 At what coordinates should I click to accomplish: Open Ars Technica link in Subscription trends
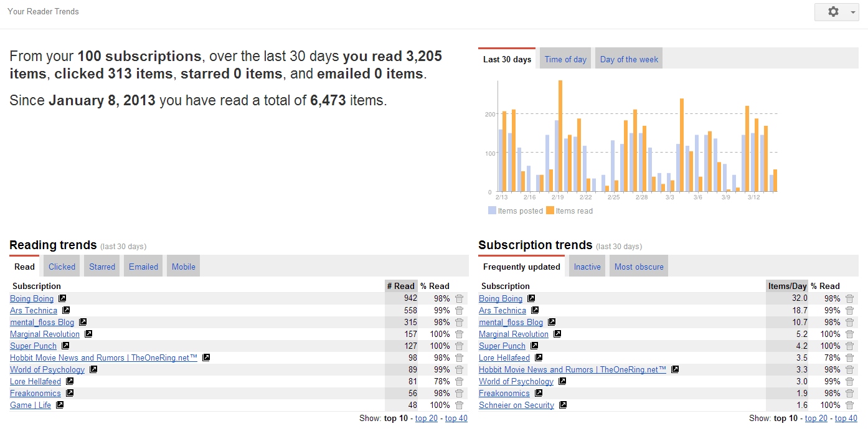(x=502, y=310)
